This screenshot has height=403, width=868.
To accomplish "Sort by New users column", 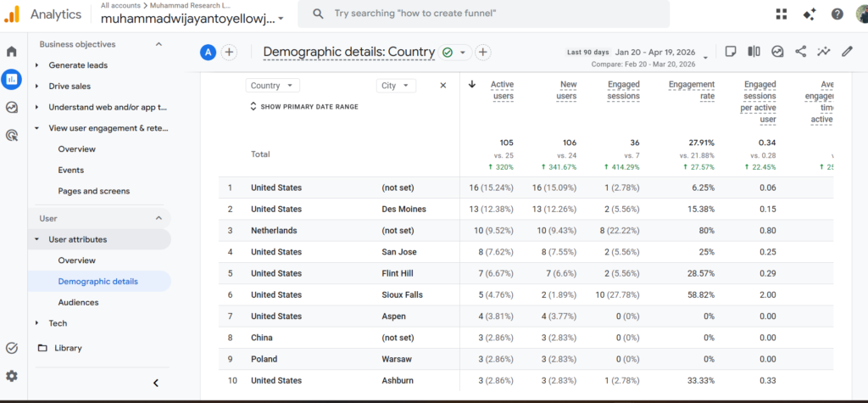I will click(566, 90).
